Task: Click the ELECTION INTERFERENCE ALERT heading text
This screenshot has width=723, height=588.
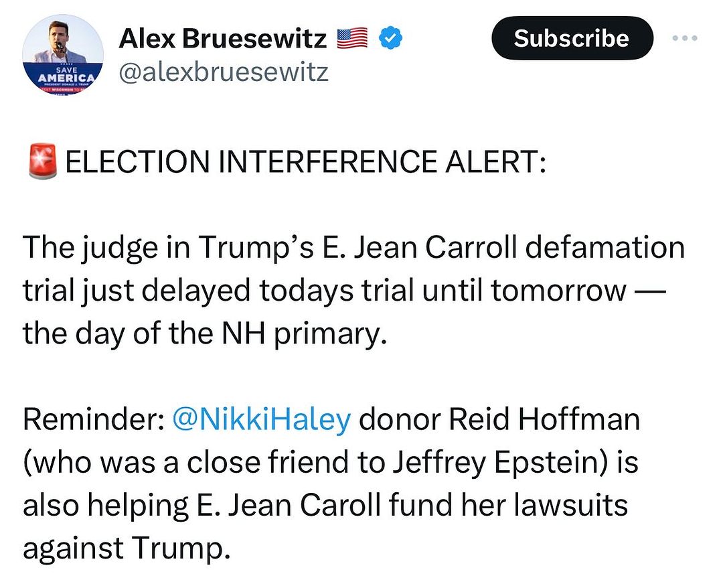Action: coord(305,162)
